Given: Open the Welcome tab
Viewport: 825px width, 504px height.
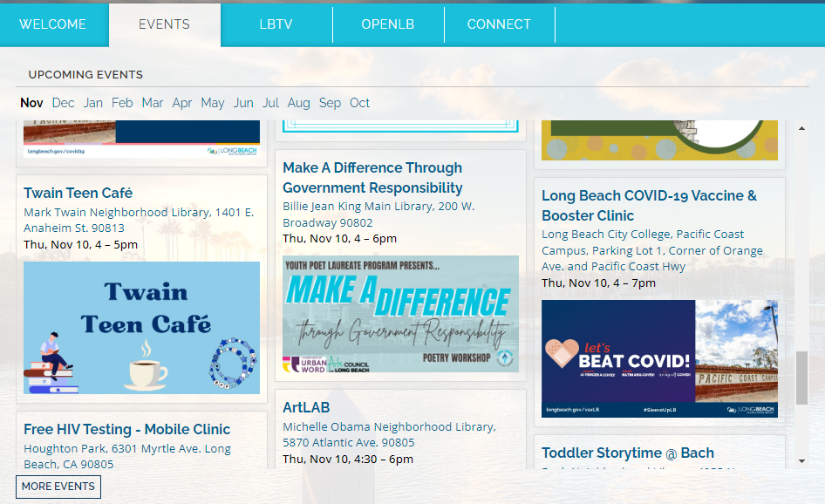Looking at the screenshot, I should (x=53, y=24).
